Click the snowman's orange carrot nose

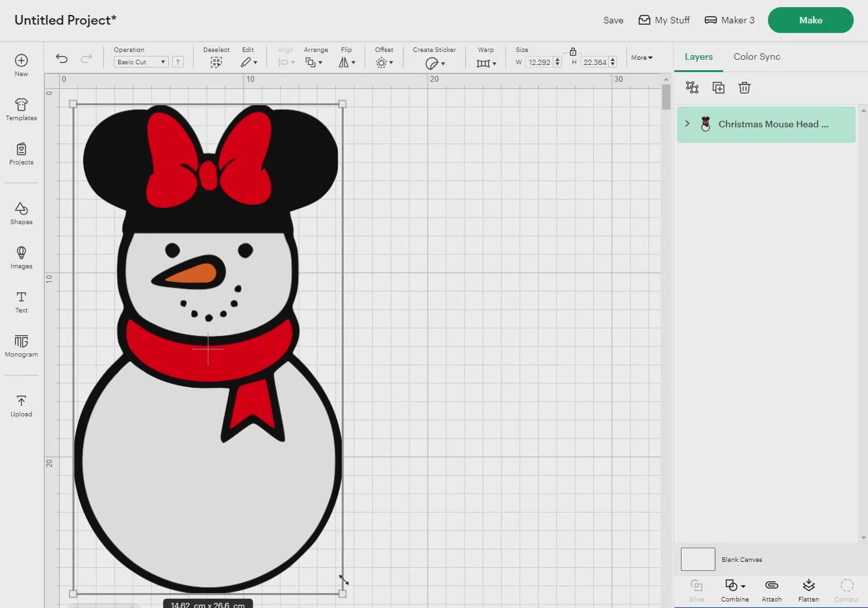[x=192, y=274]
